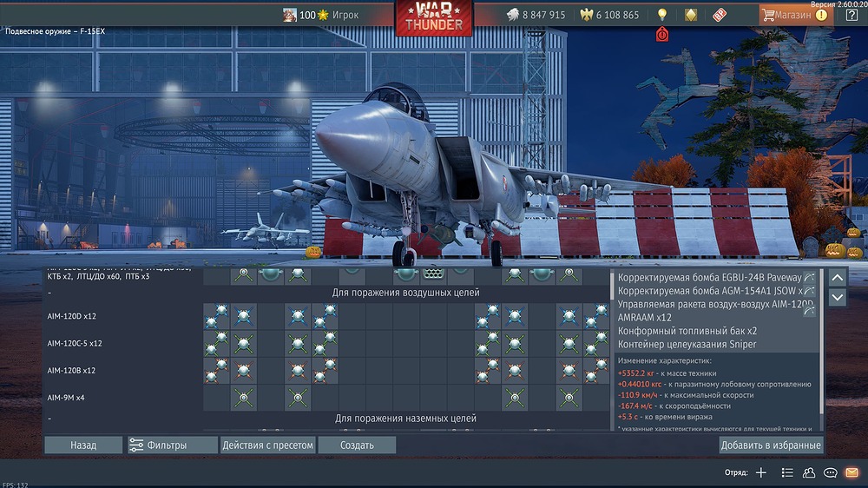Click the Создать create button
Image resolution: width=868 pixels, height=488 pixels.
357,445
